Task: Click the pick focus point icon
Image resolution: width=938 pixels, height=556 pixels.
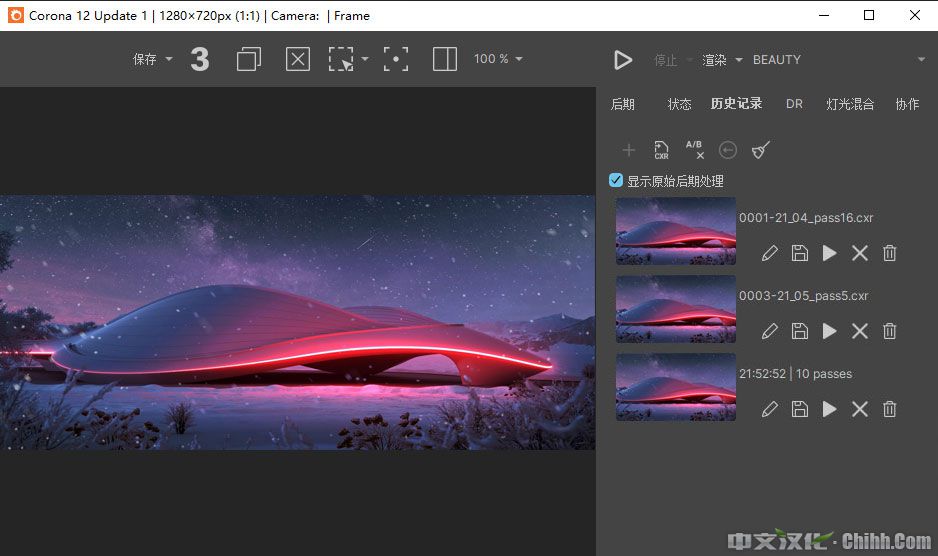Action: 396,60
